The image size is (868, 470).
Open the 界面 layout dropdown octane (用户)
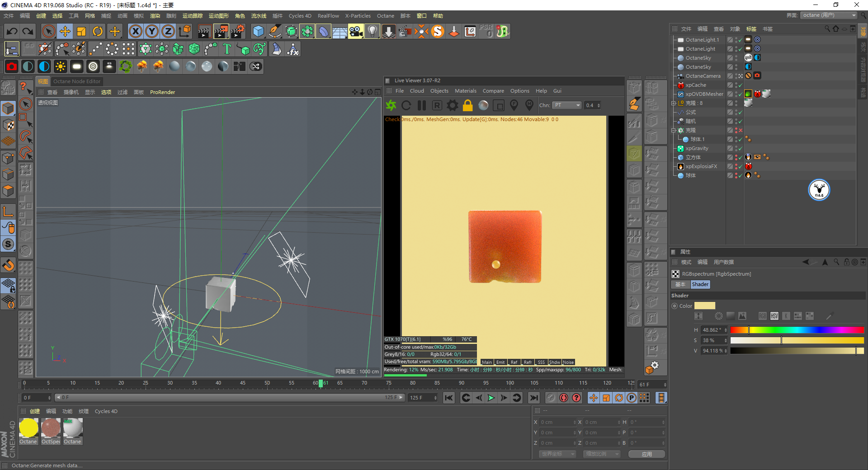point(829,15)
